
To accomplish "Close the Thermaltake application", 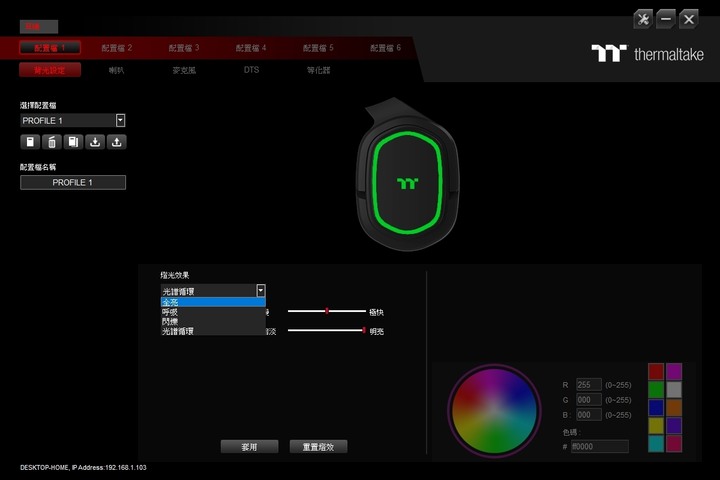I will [x=689, y=19].
